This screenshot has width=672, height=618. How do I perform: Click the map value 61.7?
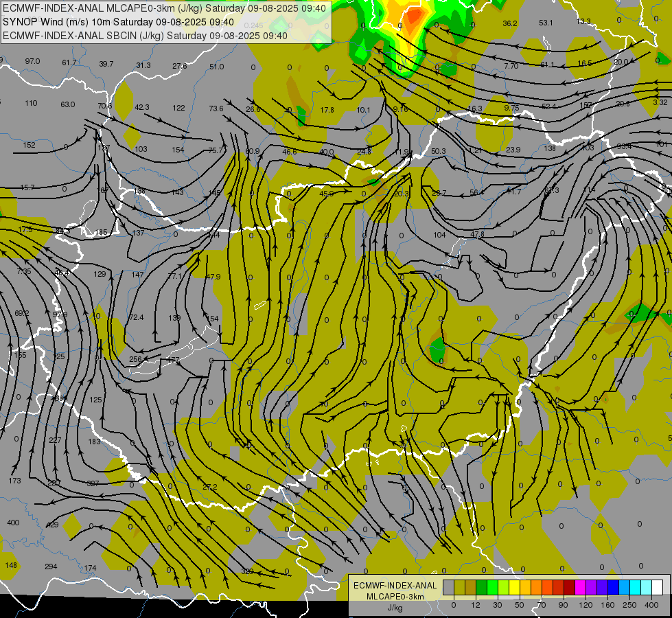(x=69, y=63)
